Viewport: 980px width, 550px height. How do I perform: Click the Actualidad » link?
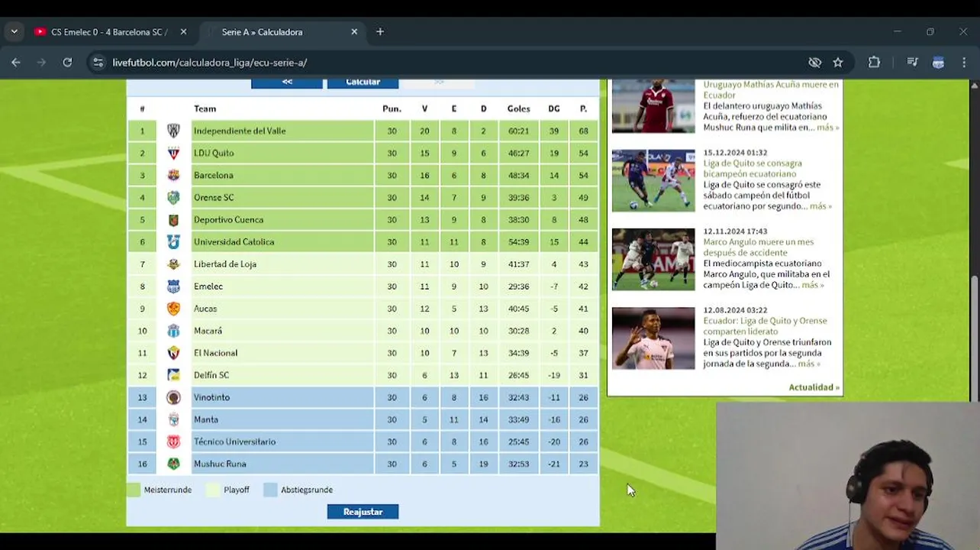814,387
